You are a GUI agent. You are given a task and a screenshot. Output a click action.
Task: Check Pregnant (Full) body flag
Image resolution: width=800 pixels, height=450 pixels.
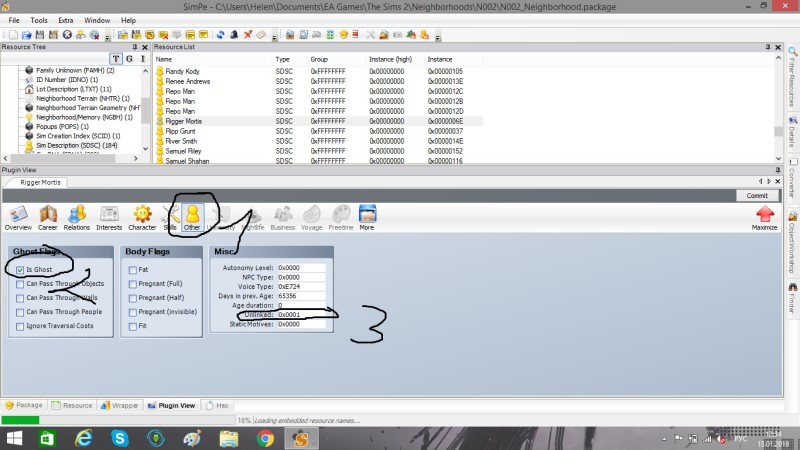133,284
